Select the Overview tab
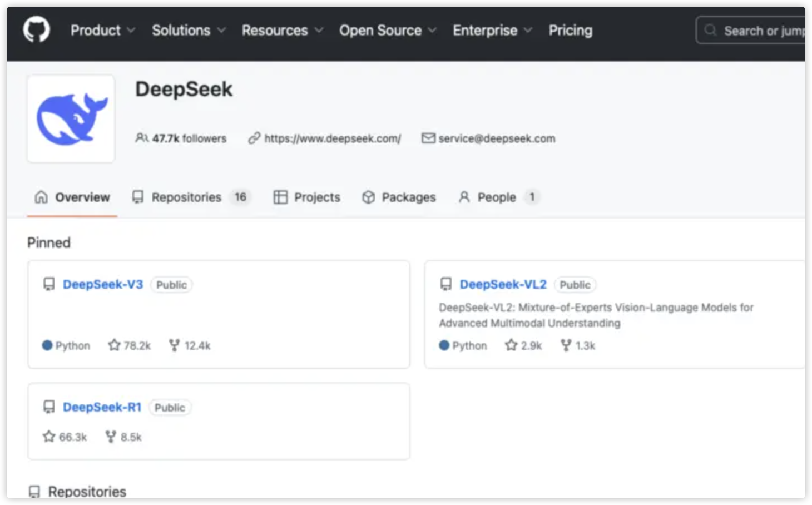The width and height of the screenshot is (812, 505). [x=72, y=197]
